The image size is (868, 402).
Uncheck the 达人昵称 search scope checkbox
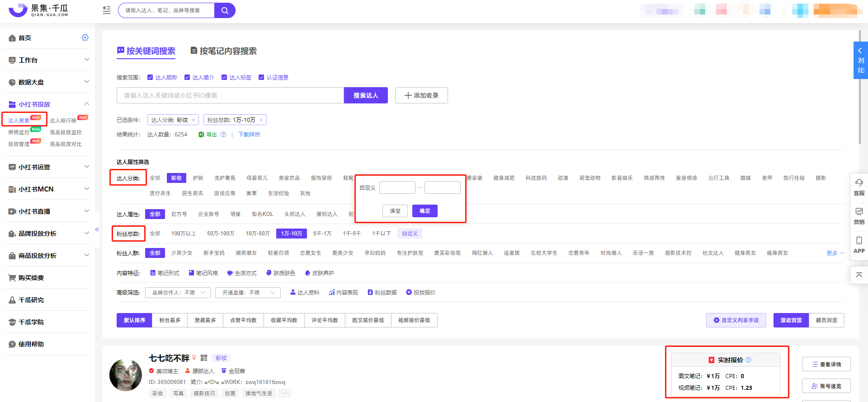click(150, 78)
